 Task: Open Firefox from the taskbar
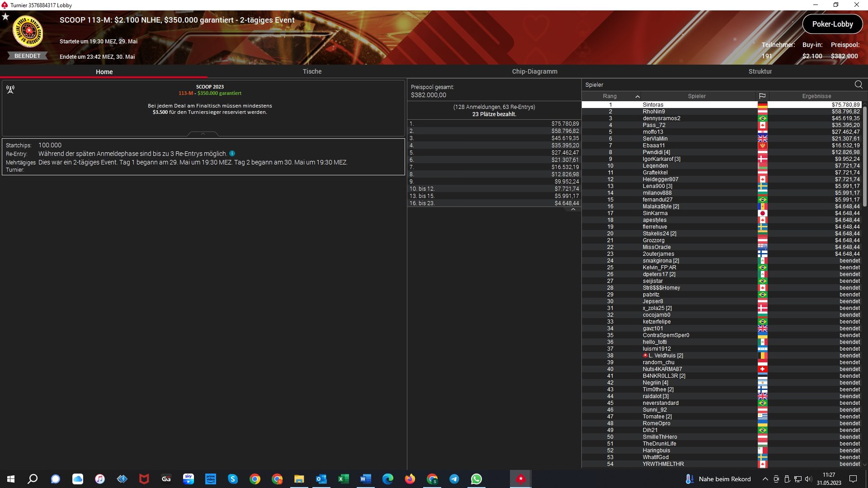point(410,479)
